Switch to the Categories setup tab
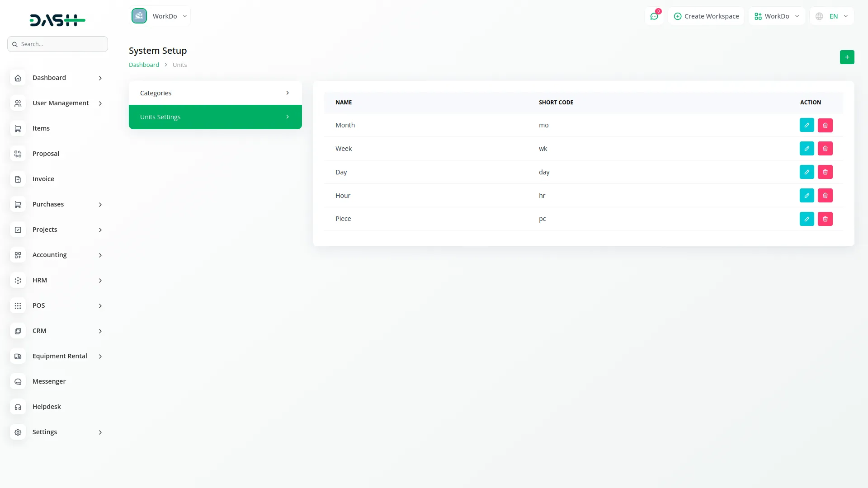The height and width of the screenshot is (488, 868). (x=215, y=93)
